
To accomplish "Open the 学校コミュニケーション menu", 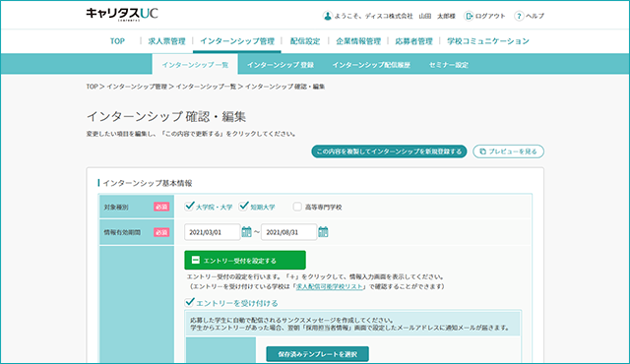I will tap(488, 41).
